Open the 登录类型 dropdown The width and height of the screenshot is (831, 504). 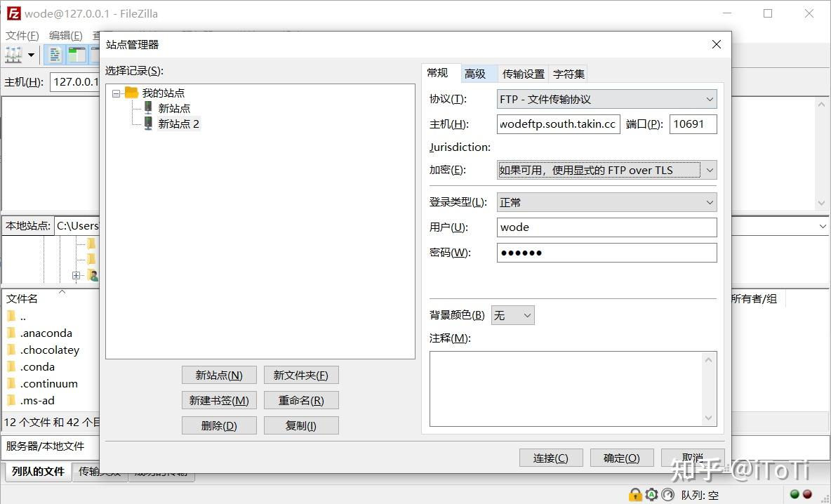click(607, 202)
